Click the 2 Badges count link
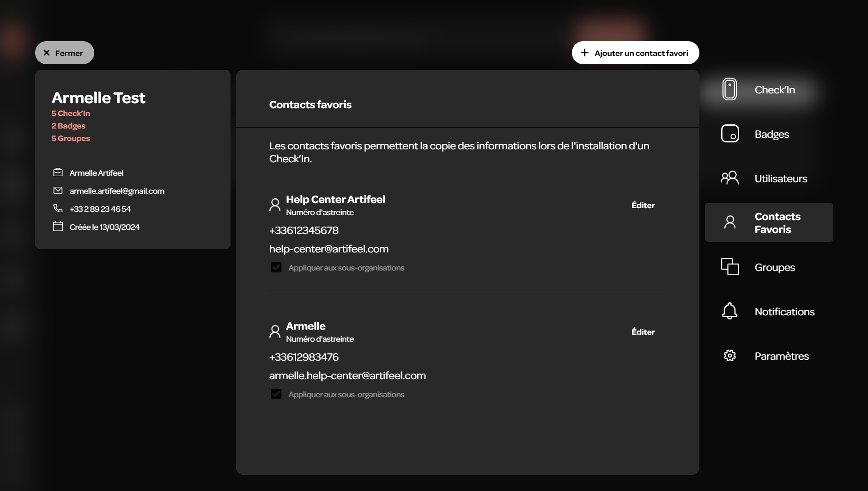This screenshot has width=868, height=491. point(68,126)
